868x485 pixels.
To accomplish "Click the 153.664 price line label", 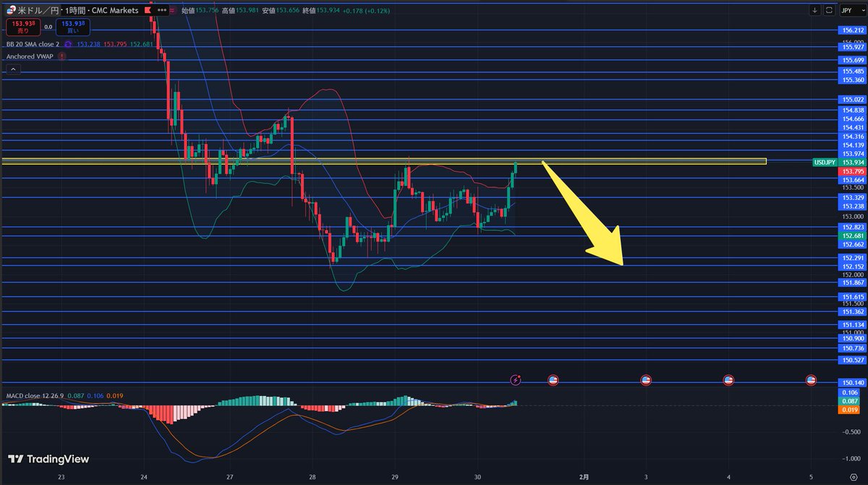I will [x=851, y=180].
